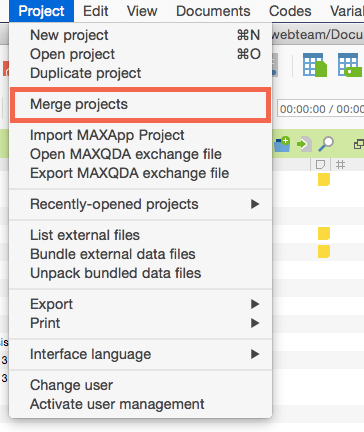
Task: Click the folder with plus icon
Action: pos(282,144)
